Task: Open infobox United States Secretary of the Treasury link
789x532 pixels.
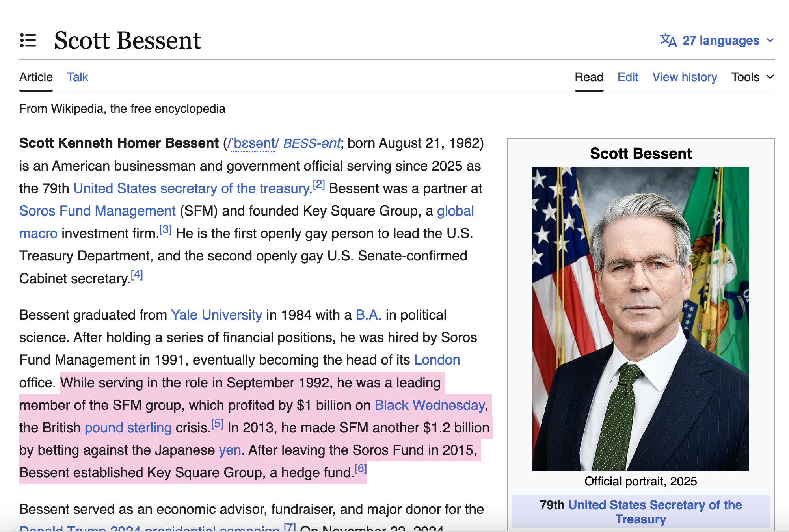Action: [655, 505]
